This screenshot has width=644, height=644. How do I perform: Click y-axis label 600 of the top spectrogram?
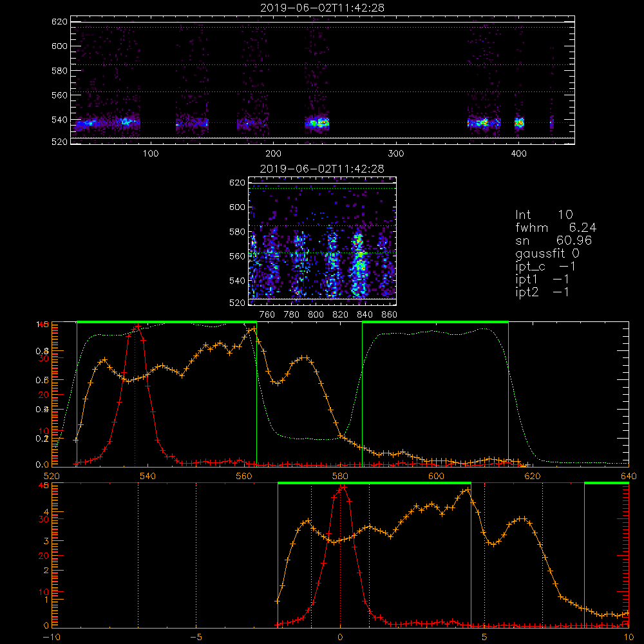point(59,46)
